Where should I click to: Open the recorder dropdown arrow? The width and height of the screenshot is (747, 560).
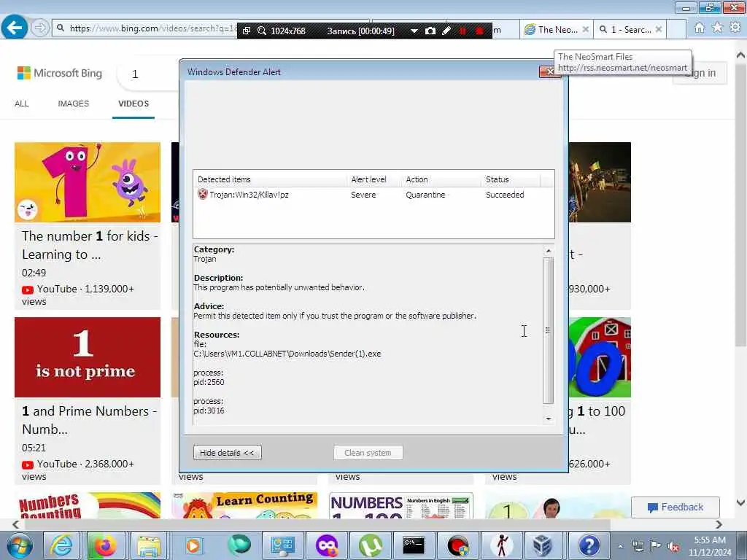pyautogui.click(x=414, y=31)
